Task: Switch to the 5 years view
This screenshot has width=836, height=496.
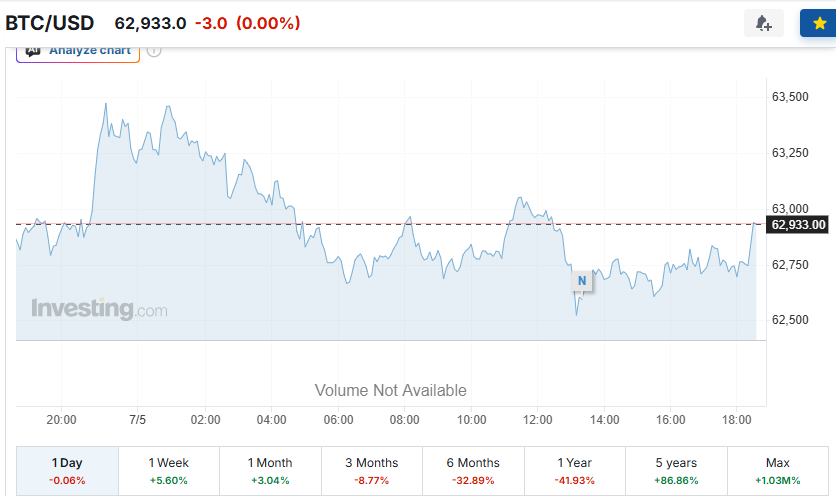Action: tap(676, 471)
